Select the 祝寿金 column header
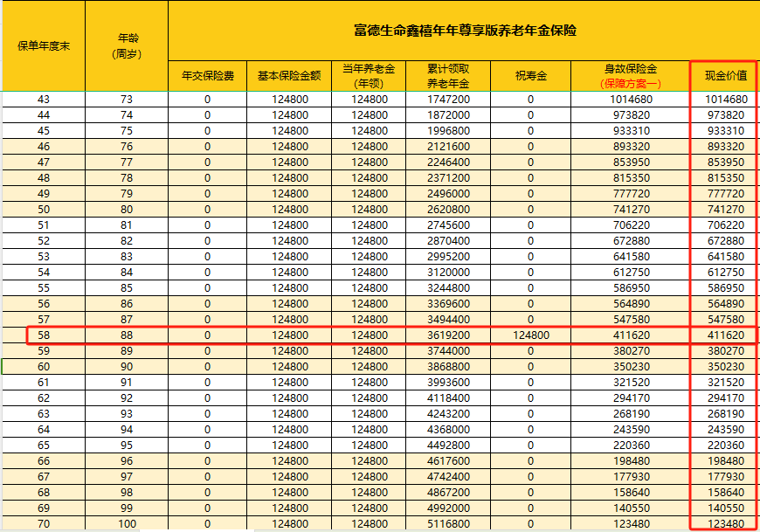The width and height of the screenshot is (760, 532). pyautogui.click(x=531, y=76)
